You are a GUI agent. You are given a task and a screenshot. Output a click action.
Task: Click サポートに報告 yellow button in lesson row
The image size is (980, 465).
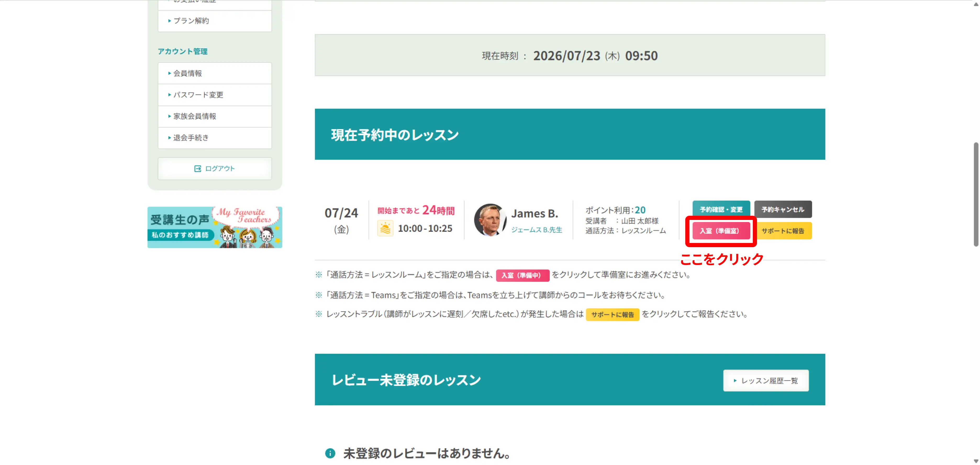coord(783,231)
